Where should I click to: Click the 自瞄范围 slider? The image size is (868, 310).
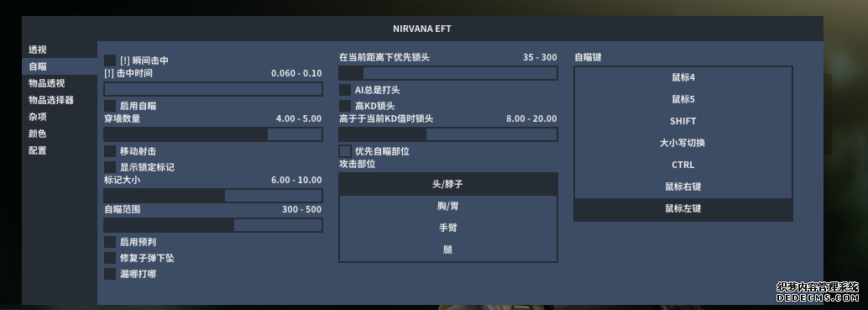pos(213,225)
